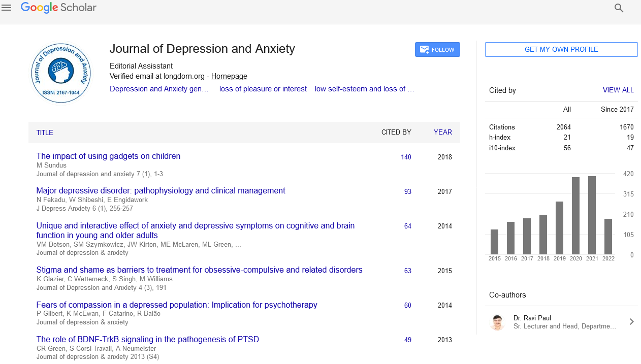Open View All citations link

[618, 90]
